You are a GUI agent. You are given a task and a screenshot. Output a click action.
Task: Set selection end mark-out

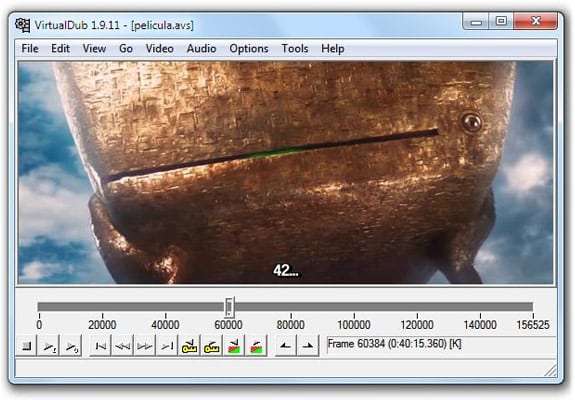pyautogui.click(x=308, y=345)
